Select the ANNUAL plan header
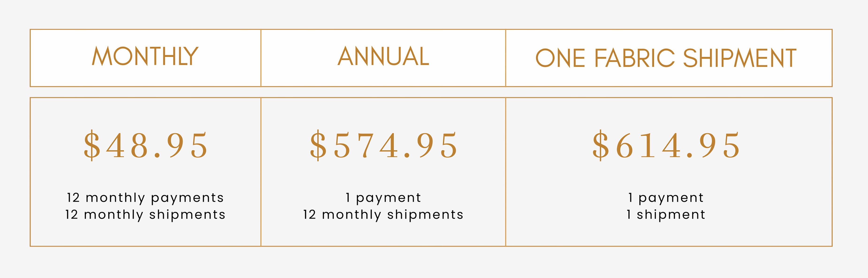 (x=383, y=56)
